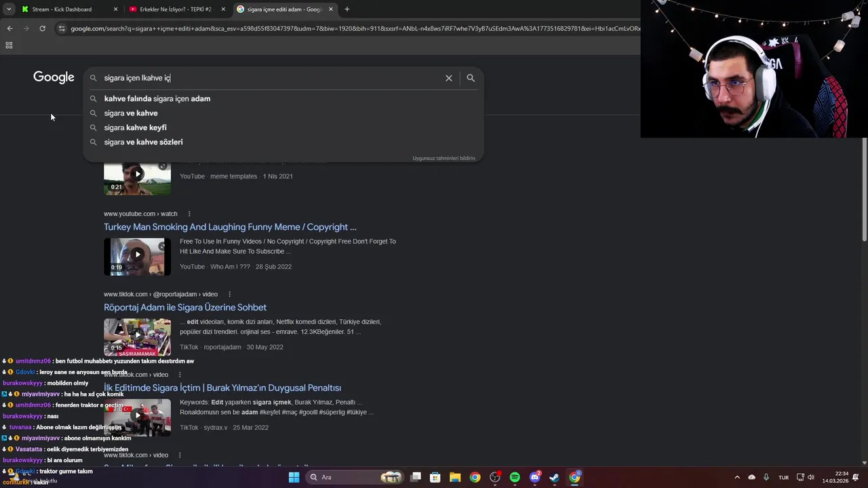This screenshot has width=868, height=488.
Task: Open Röportaj Adam ile Sigara Üzerine Sohbet
Action: [x=185, y=308]
